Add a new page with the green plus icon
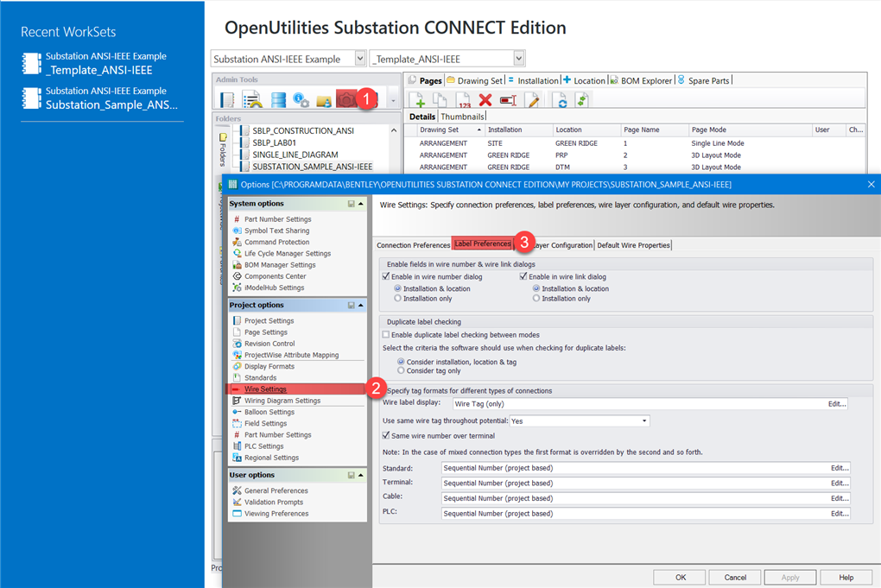 point(417,101)
